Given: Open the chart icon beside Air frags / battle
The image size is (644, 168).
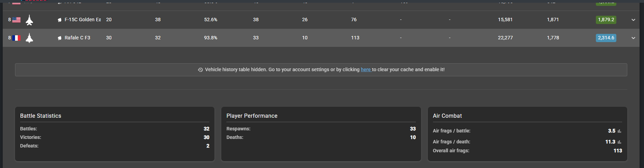Looking at the screenshot, I should 619,131.
